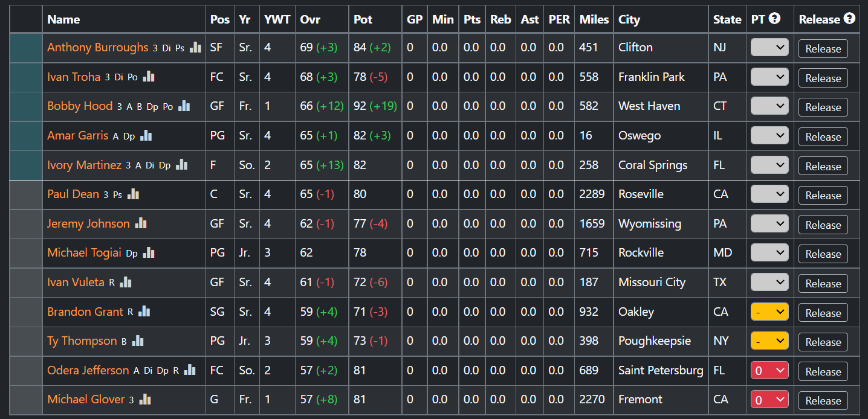The height and width of the screenshot is (419, 868).
Task: Click chart icon next to Odera Jefferson
Action: (x=190, y=369)
